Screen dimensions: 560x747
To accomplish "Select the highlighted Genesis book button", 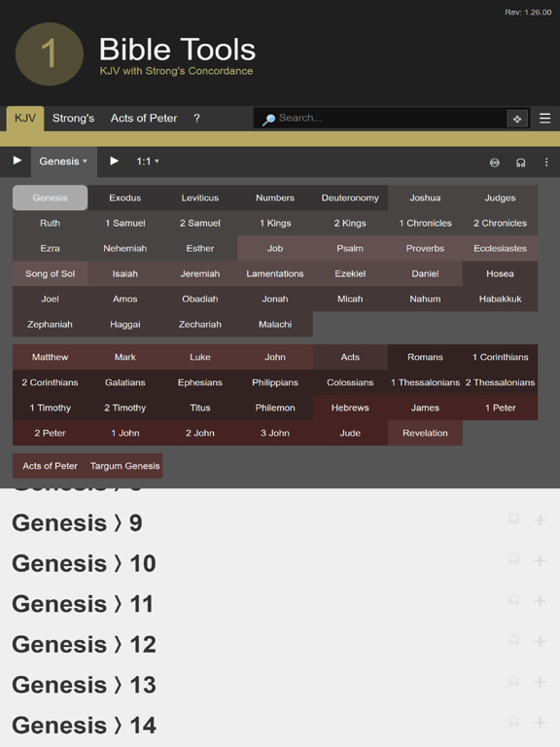I will click(50, 197).
